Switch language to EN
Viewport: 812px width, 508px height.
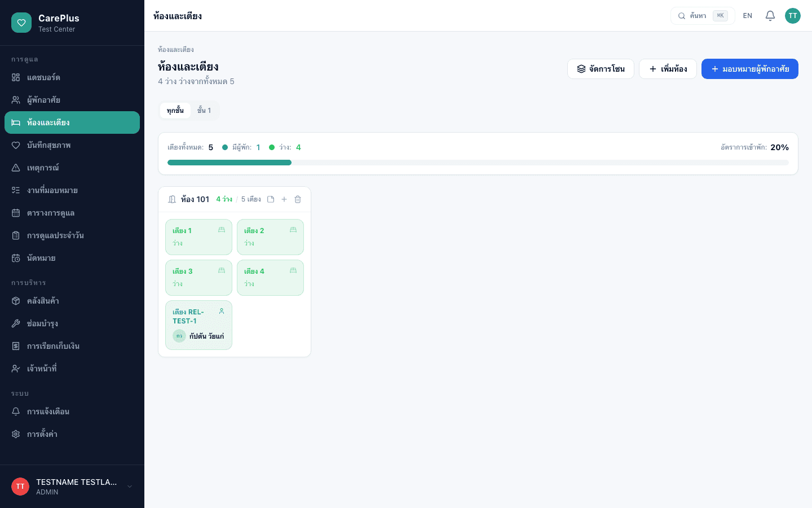pyautogui.click(x=748, y=16)
